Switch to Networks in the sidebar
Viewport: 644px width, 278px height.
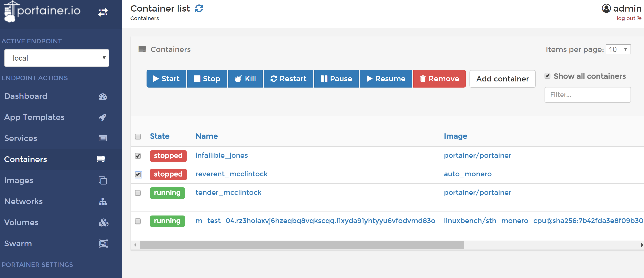(x=23, y=202)
